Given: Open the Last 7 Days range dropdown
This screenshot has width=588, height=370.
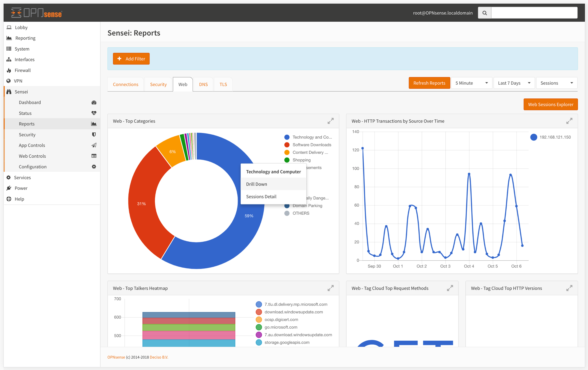Looking at the screenshot, I should pyautogui.click(x=514, y=83).
